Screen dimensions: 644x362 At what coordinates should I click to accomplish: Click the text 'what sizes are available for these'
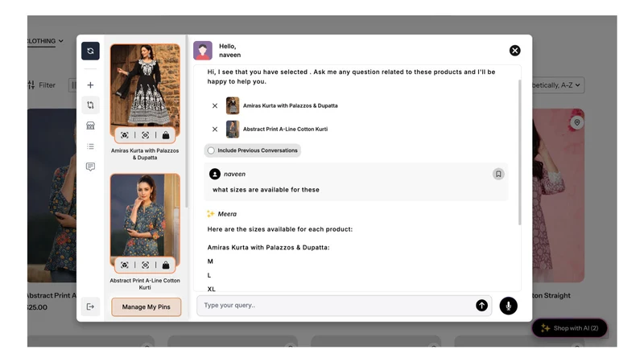pos(266,190)
